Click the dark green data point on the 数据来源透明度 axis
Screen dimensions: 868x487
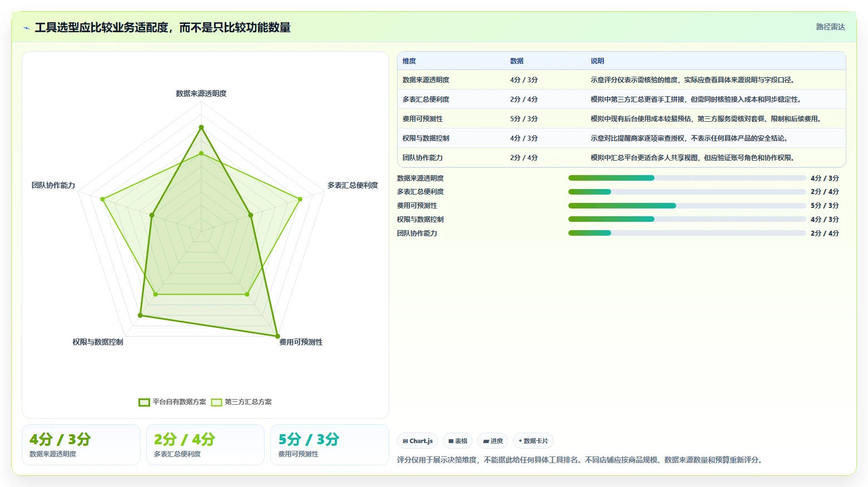pos(201,127)
